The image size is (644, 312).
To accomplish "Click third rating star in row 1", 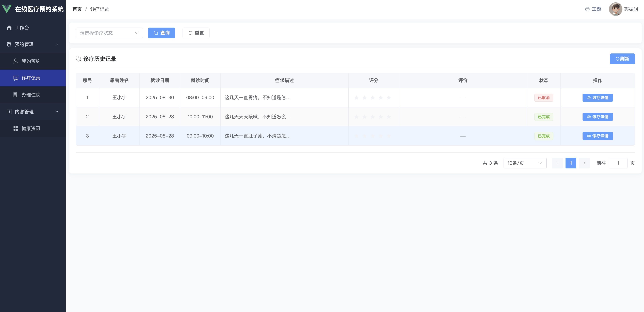I will coord(373,98).
